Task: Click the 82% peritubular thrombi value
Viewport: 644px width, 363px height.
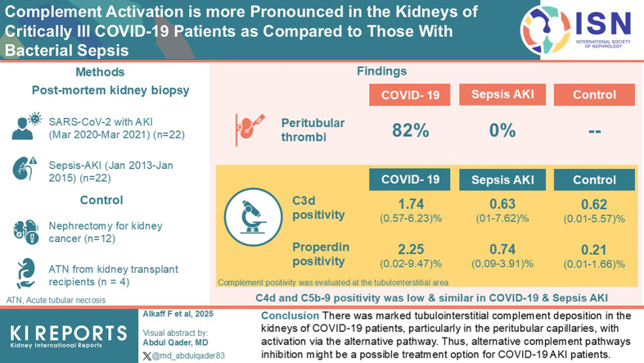Action: [410, 131]
